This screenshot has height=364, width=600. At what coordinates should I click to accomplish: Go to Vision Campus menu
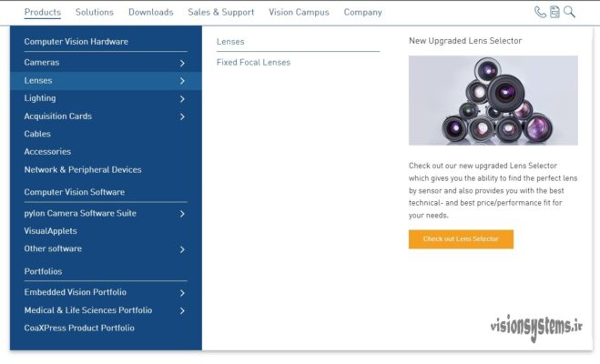299,13
